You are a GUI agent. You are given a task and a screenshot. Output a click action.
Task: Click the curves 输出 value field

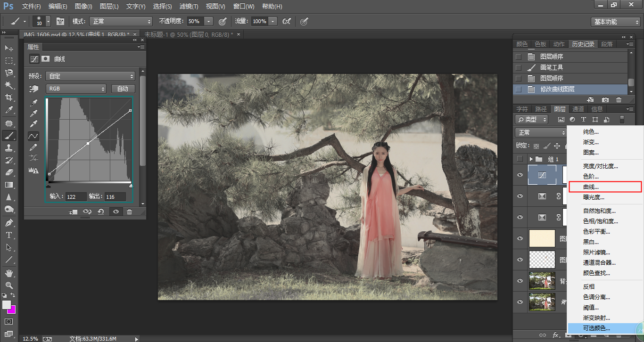click(115, 196)
